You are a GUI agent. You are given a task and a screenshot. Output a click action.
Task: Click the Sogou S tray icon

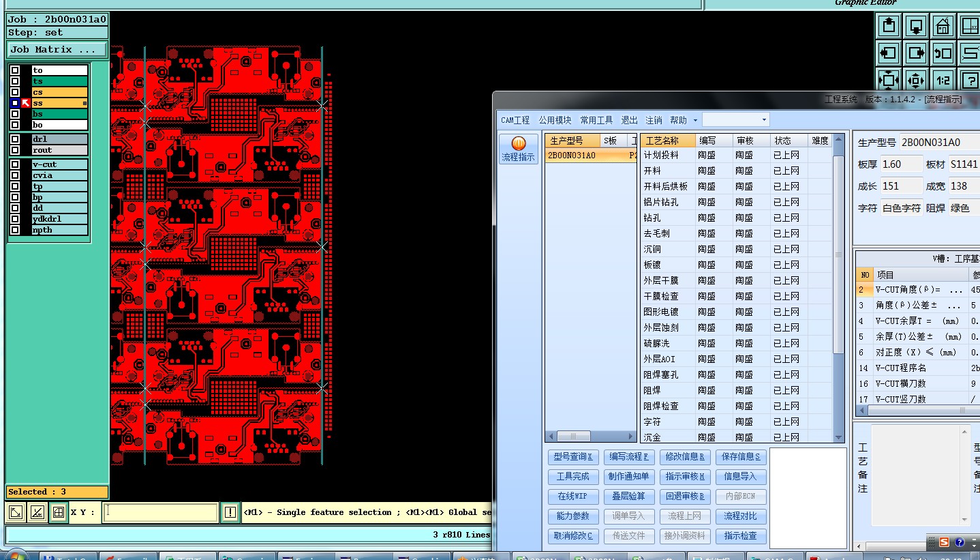[x=944, y=542]
